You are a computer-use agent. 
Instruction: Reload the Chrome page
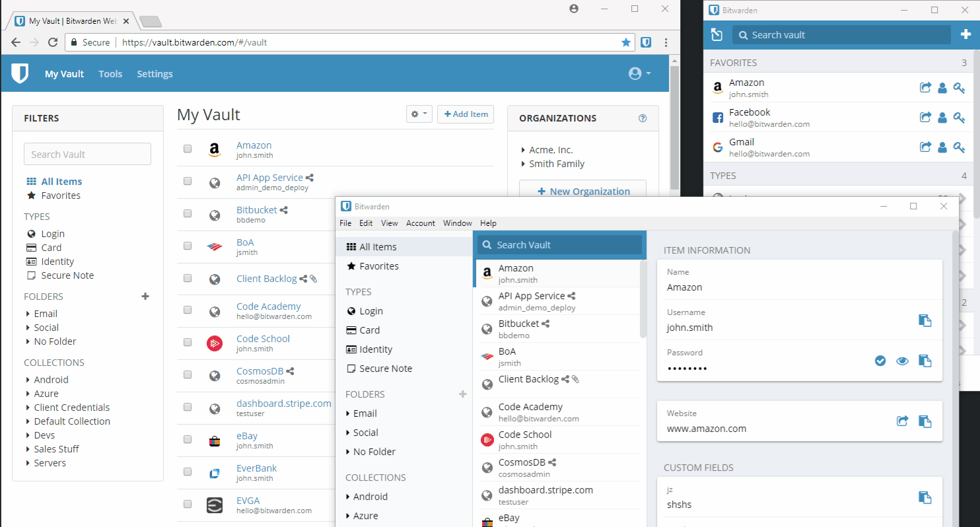click(x=53, y=42)
